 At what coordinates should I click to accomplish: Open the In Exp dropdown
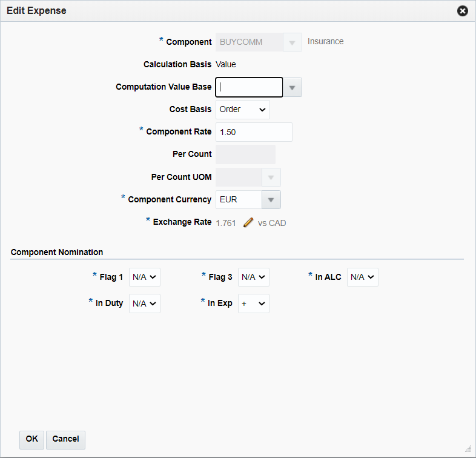point(254,304)
